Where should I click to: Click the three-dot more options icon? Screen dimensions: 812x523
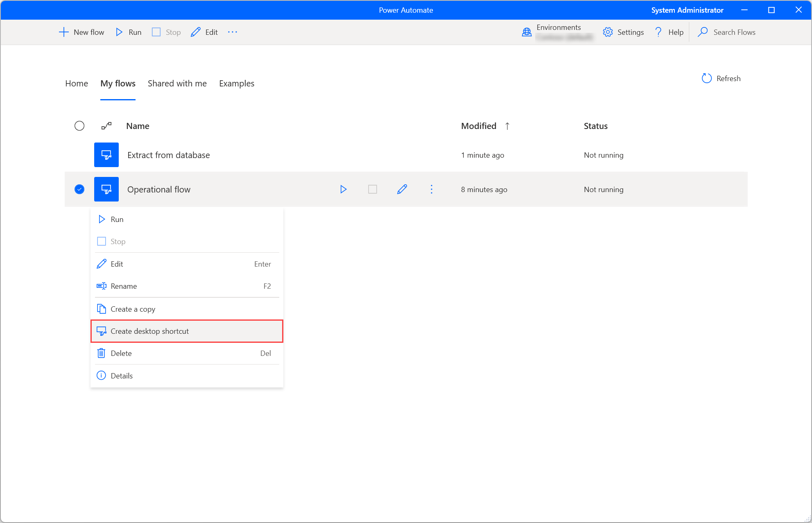coord(432,189)
